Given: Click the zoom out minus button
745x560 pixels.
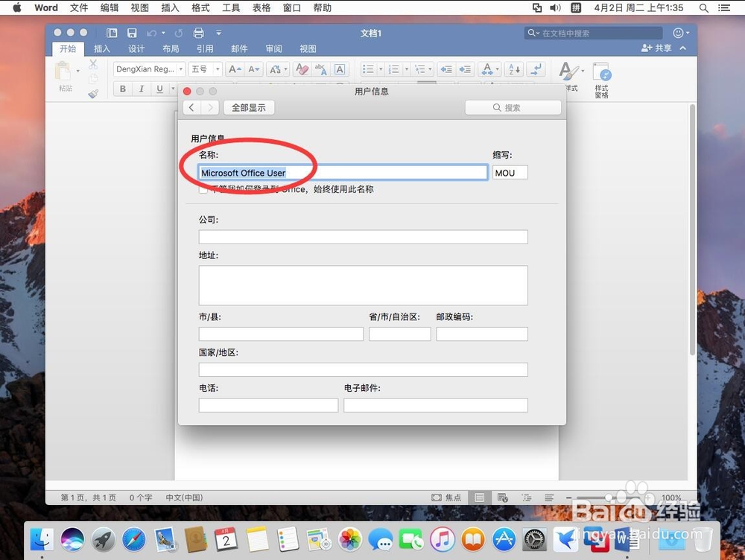Looking at the screenshot, I should 568,497.
